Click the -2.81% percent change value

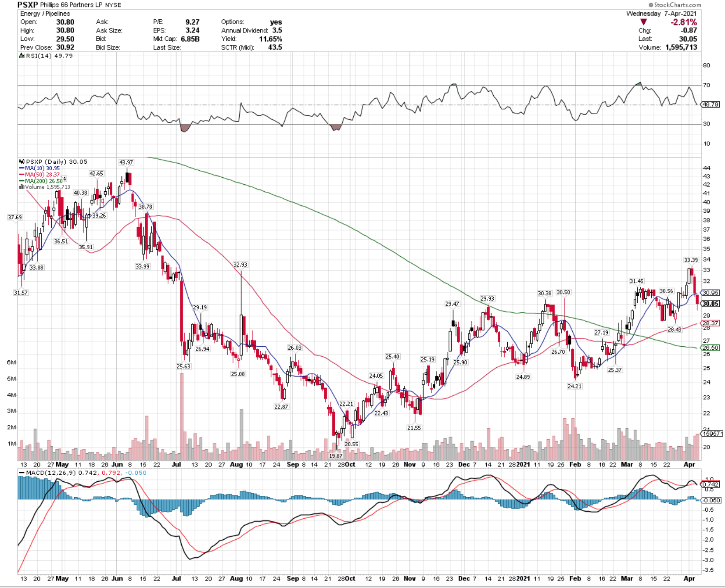click(x=684, y=22)
